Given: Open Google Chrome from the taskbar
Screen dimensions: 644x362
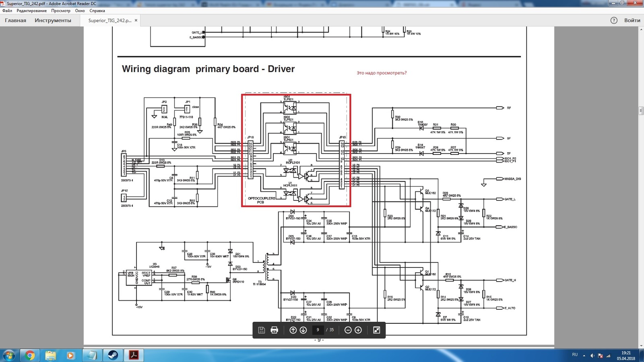Looking at the screenshot, I should point(29,355).
